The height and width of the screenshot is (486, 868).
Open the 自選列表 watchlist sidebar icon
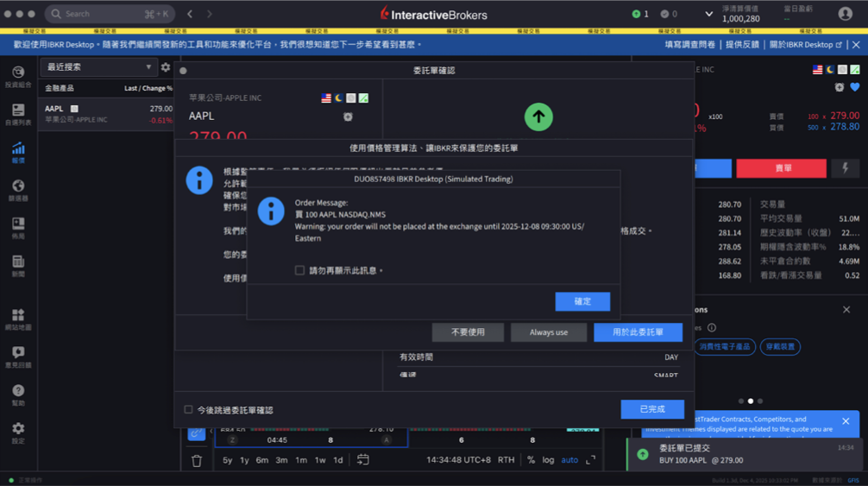(x=18, y=115)
